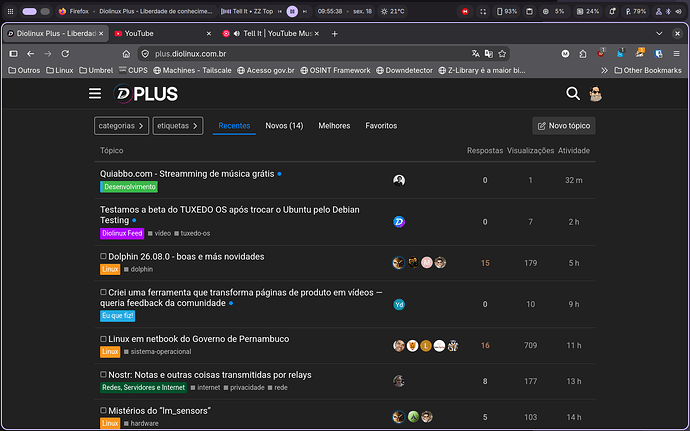The image size is (690, 431).
Task: Open the Umbrel bookmarks folder
Action: click(96, 70)
